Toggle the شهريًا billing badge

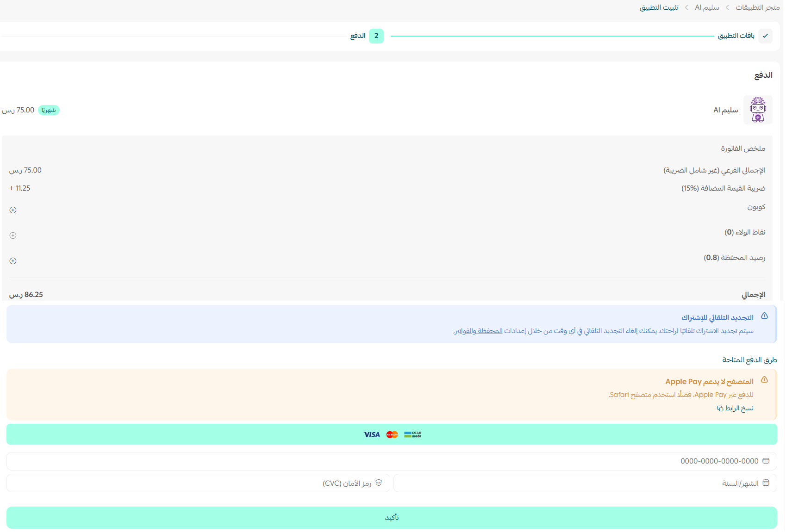[50, 110]
